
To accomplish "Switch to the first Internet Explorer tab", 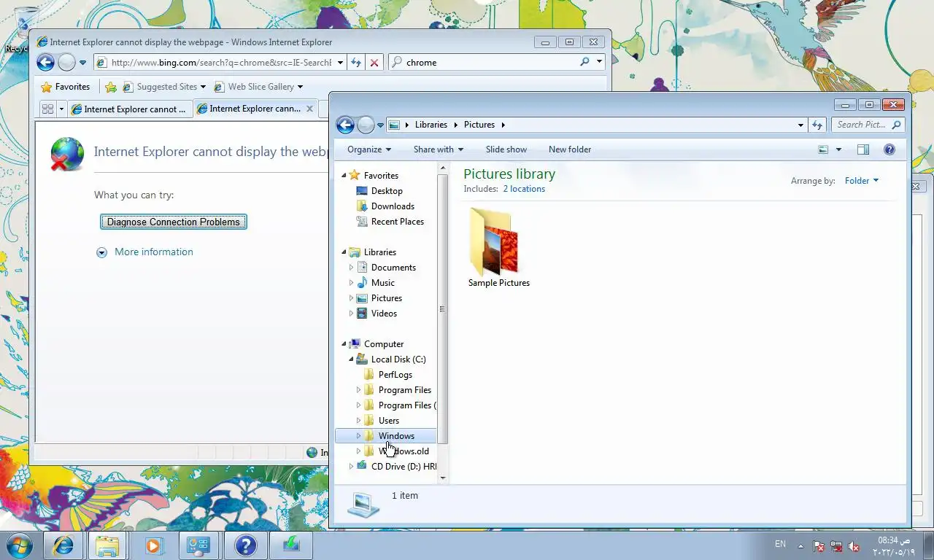I will tap(130, 109).
